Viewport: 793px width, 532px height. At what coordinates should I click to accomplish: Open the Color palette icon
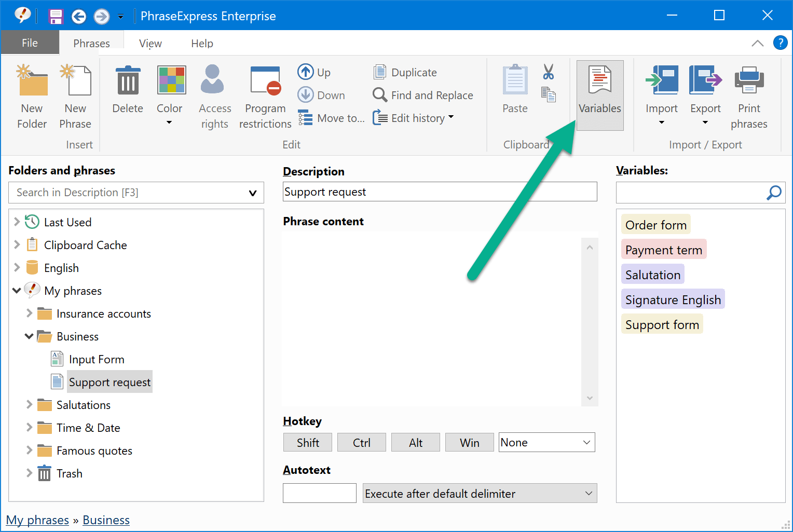[171, 80]
